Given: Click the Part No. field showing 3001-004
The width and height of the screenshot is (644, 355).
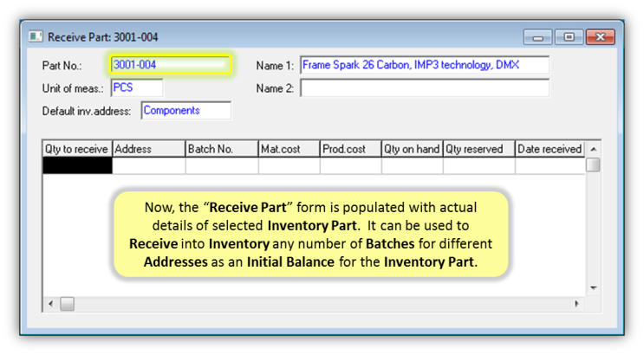Looking at the screenshot, I should 170,65.
